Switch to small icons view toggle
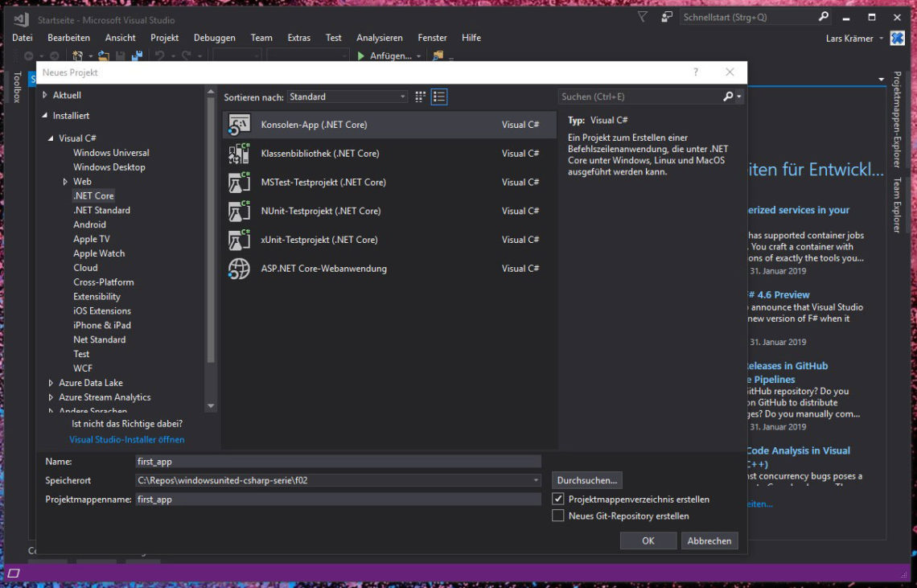 point(419,96)
